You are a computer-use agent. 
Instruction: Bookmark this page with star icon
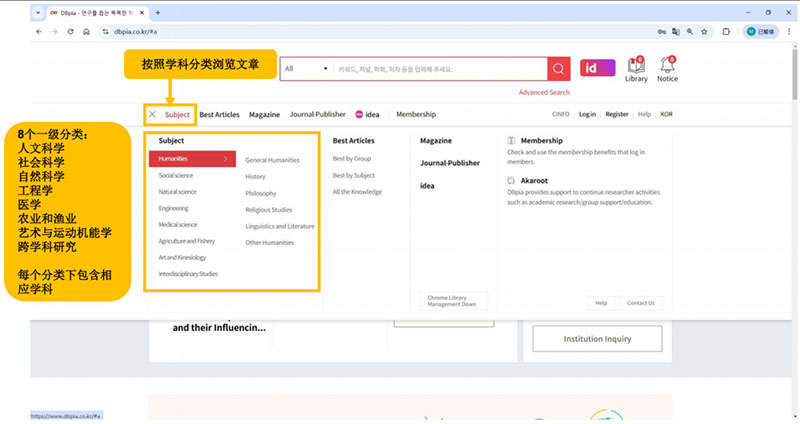pos(704,32)
